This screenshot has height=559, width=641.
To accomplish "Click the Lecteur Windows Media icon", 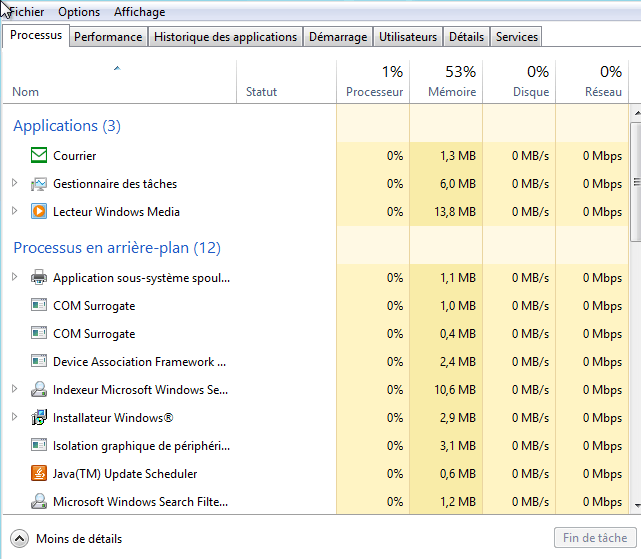I will click(x=39, y=211).
